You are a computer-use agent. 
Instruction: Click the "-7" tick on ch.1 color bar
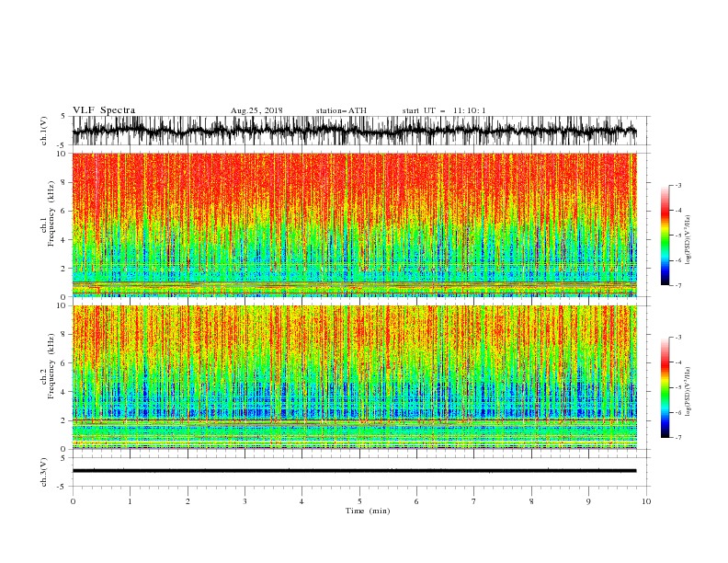(677, 285)
